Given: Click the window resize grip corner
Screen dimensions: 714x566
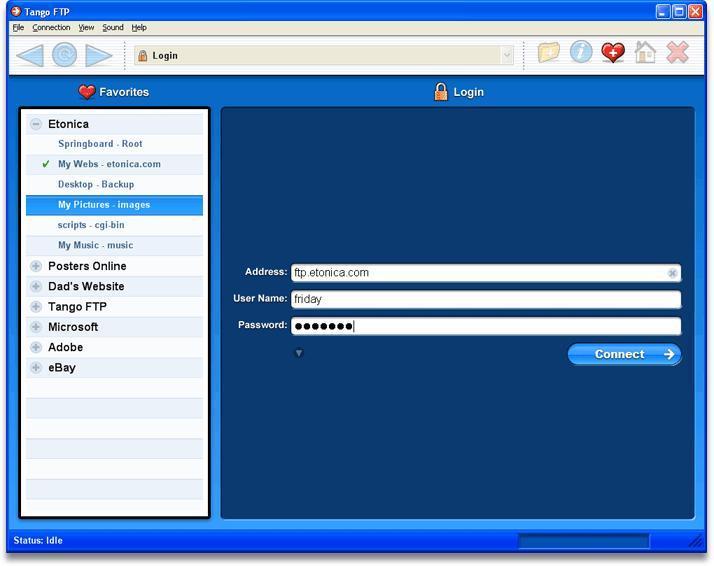Looking at the screenshot, I should point(696,541).
